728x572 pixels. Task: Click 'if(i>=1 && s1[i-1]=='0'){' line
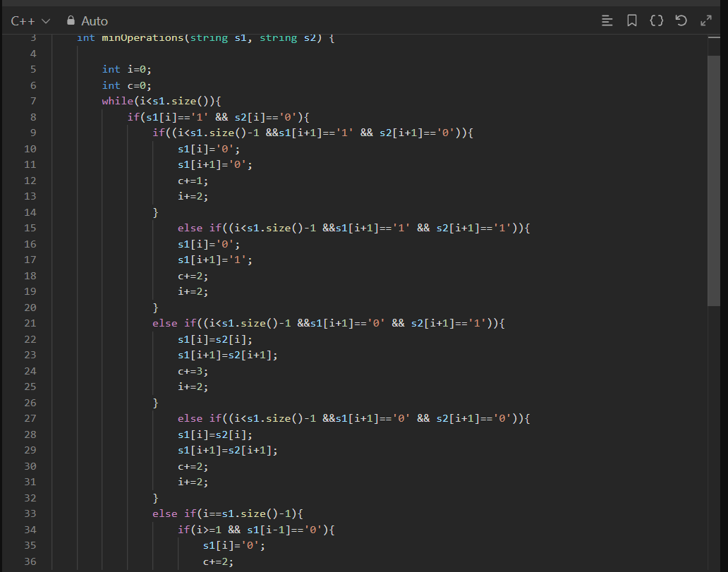pyautogui.click(x=256, y=530)
